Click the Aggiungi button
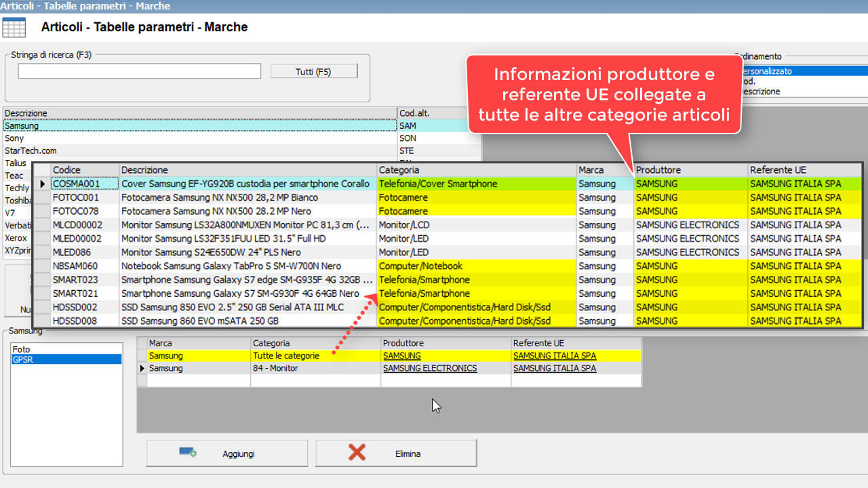Viewport: 868px width, 488px height. point(226,453)
